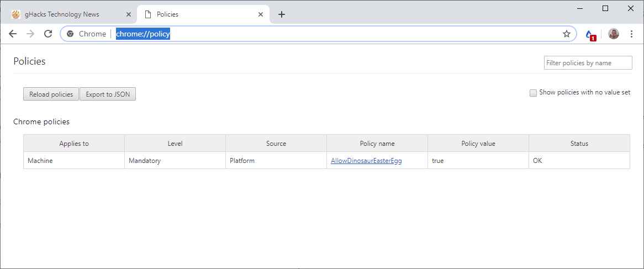Viewport: 644px width, 269px height.
Task: Click the Chrome policies heading
Action: [x=41, y=122]
